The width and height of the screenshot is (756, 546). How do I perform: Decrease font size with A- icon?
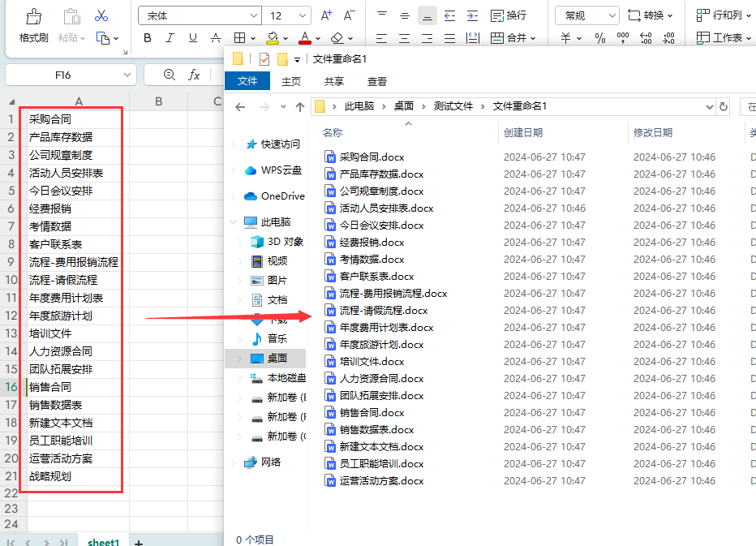[349, 15]
